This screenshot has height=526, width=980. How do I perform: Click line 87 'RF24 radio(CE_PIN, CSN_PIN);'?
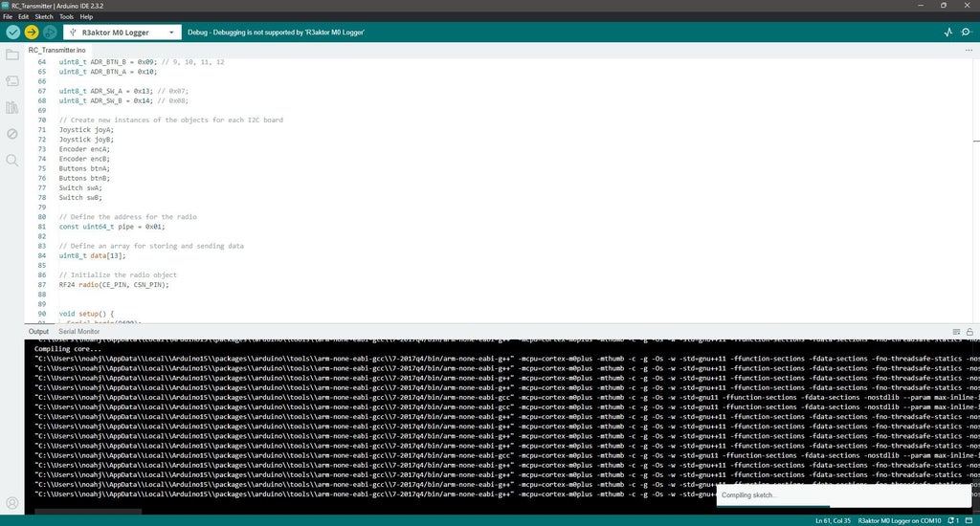(x=114, y=285)
